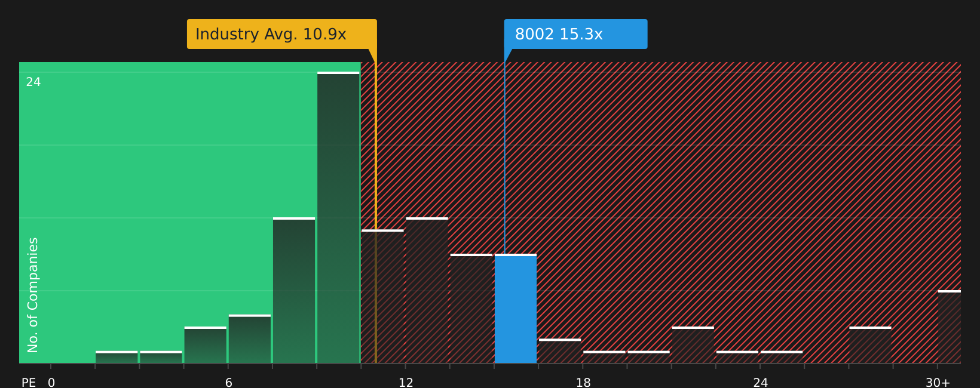Screen dimensions: 980x388
Task: Click the Industry Avg. 10.9x label
Action: pos(282,34)
